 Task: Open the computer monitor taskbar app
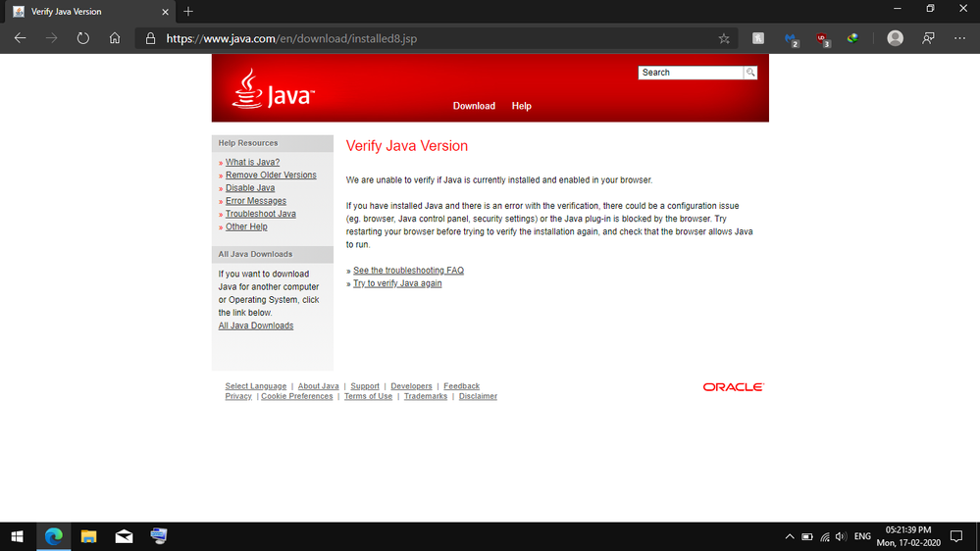pos(159,536)
